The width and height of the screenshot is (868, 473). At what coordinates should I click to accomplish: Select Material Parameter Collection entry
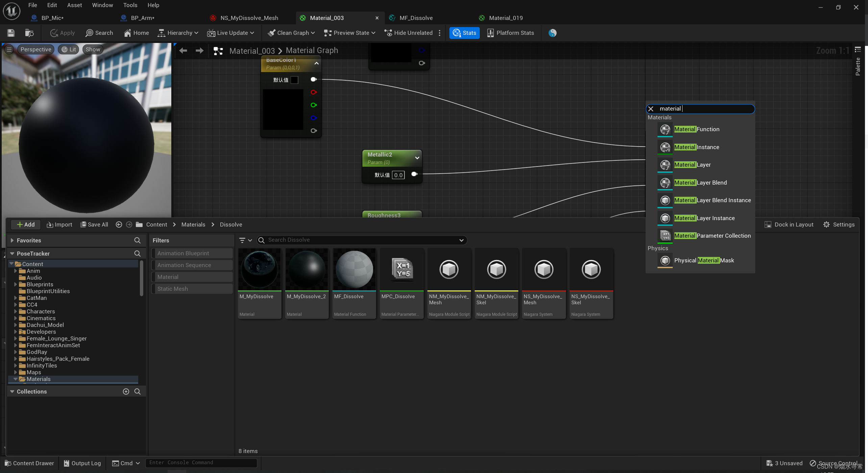tap(712, 236)
